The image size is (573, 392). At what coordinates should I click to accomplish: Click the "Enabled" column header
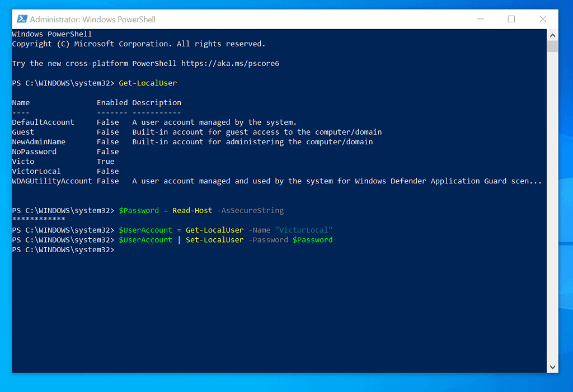point(112,103)
